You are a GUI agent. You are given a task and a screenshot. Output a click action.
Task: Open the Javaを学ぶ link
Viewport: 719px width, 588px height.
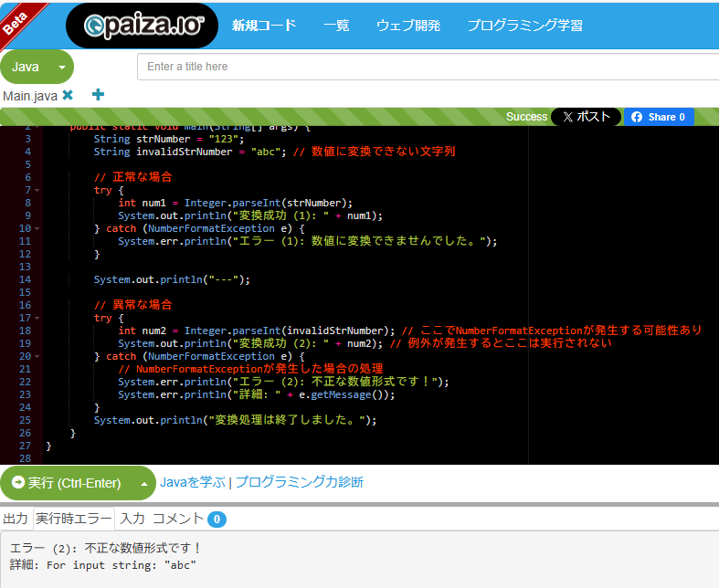[x=192, y=482]
